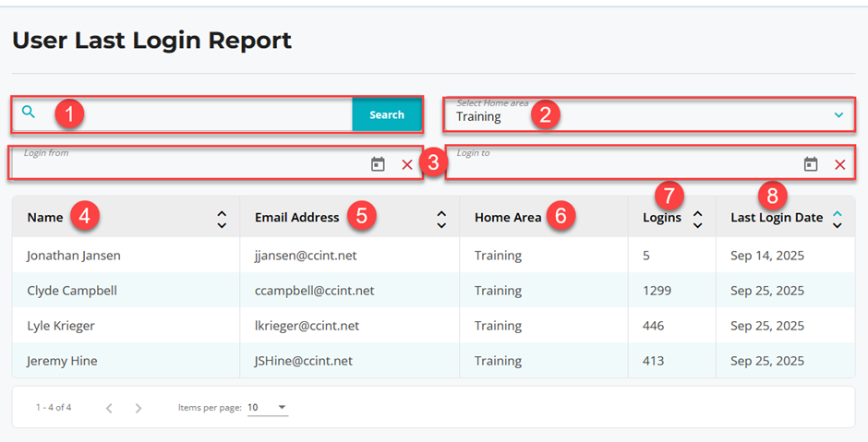Click the Login to date input

619,166
